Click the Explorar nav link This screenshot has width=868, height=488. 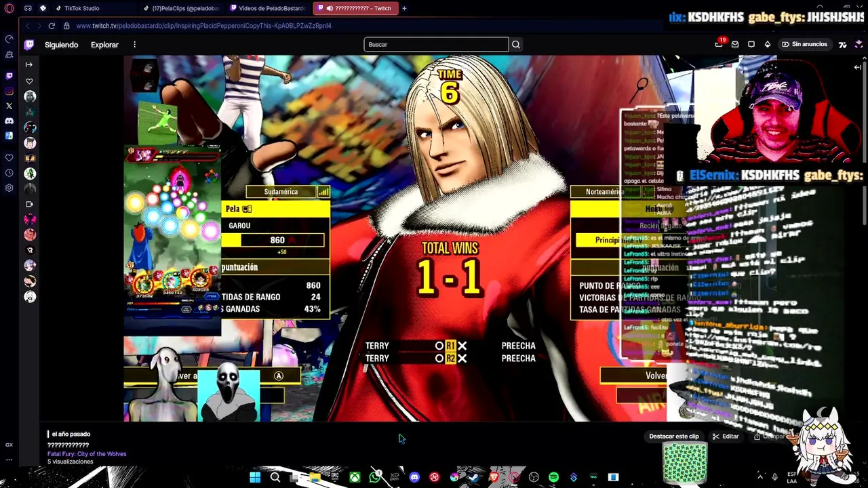click(x=104, y=45)
